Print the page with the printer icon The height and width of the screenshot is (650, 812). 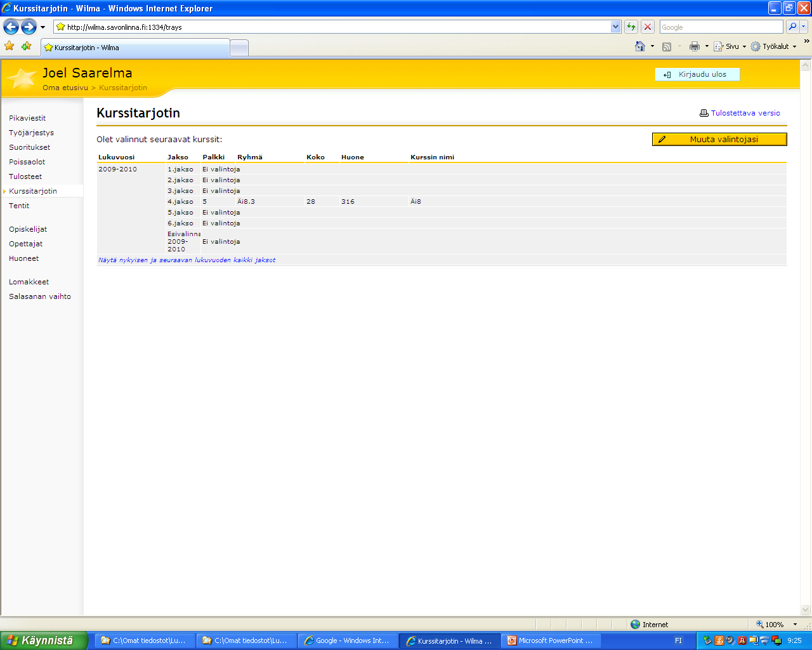(x=695, y=46)
